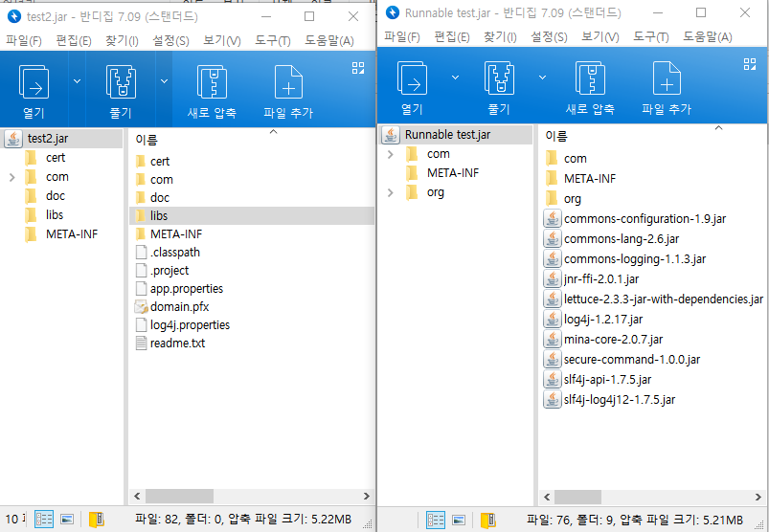Open the dropdown arrow next to 열기 in test2.jar window
769x532 pixels.
pos(77,80)
